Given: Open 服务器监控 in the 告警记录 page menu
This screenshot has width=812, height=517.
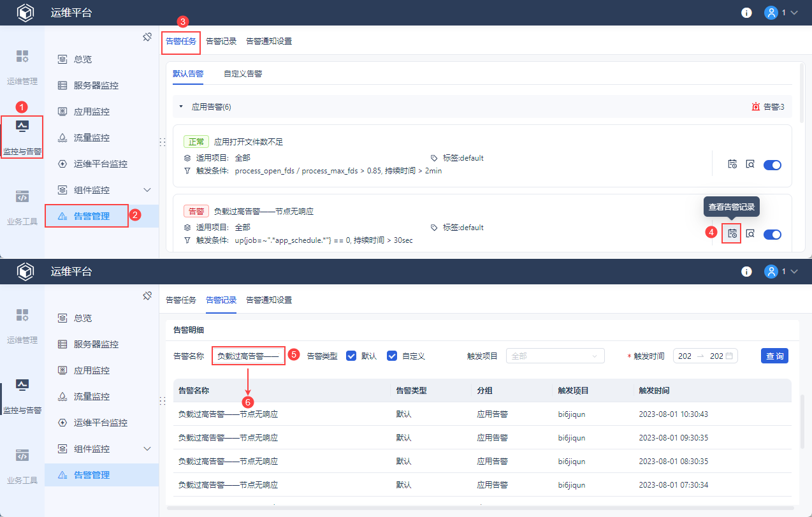Looking at the screenshot, I should pos(102,344).
